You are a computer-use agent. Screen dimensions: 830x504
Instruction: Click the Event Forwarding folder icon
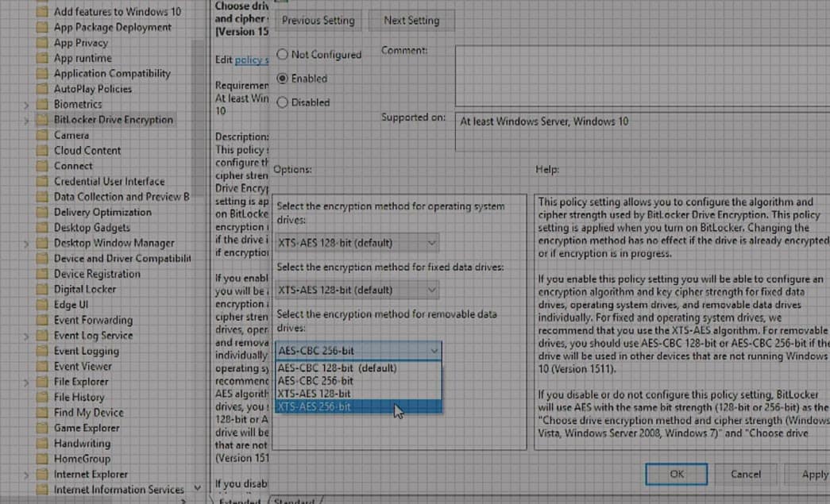click(42, 320)
